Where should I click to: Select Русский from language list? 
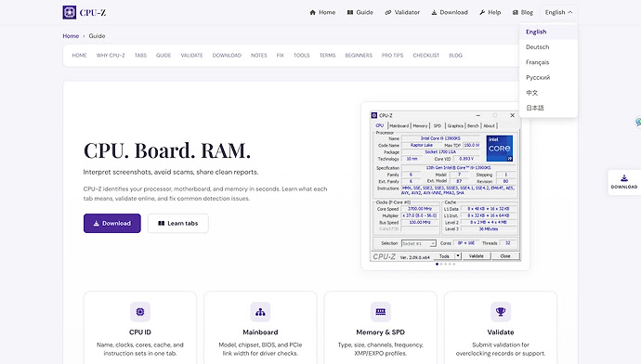point(548,77)
